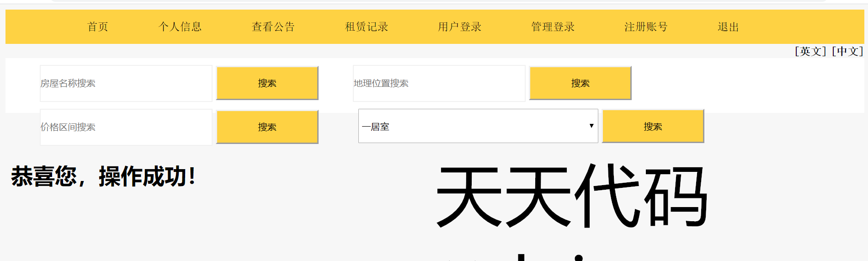Open 用户登录 user login
868x261 pixels.
(460, 27)
